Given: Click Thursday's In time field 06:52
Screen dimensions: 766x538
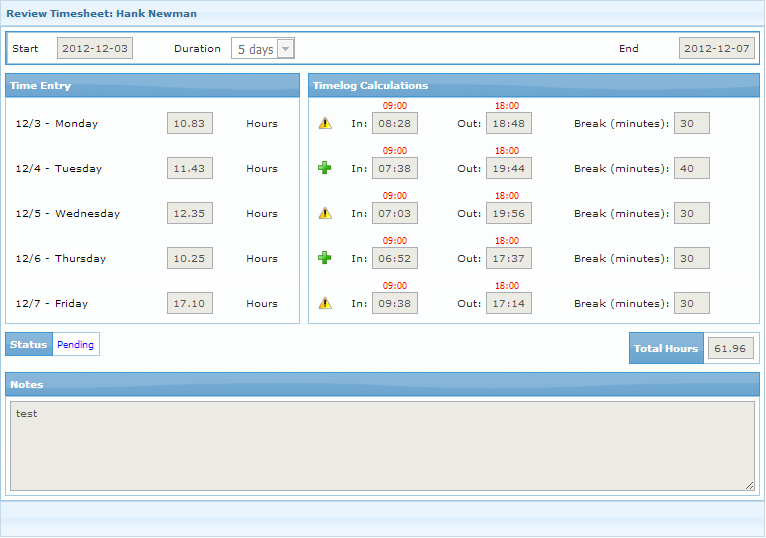Looking at the screenshot, I should (394, 258).
